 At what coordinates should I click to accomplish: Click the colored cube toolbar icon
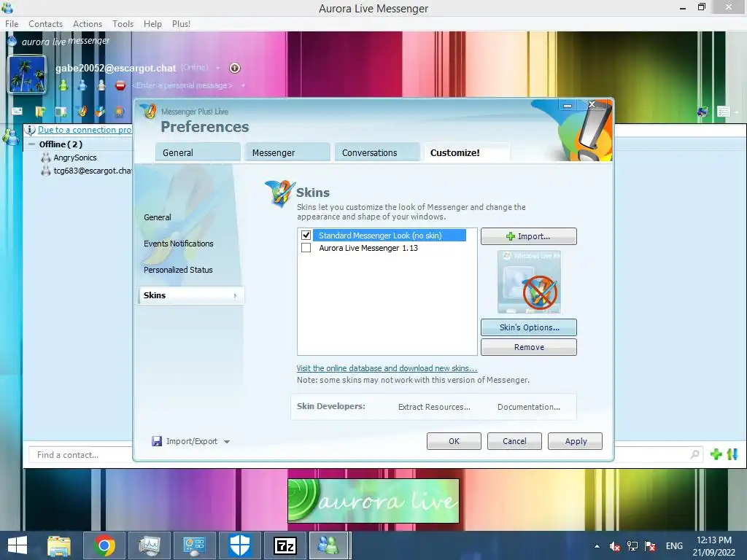99,112
